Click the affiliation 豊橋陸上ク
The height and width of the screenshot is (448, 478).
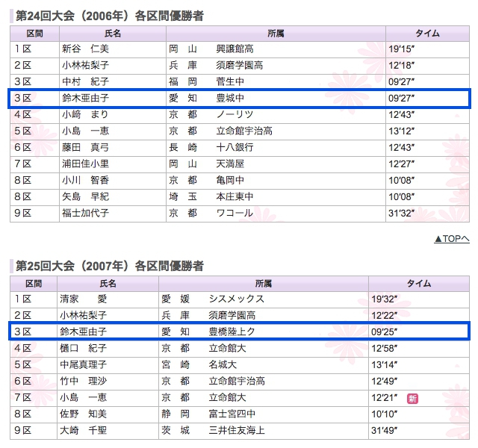coord(232,332)
